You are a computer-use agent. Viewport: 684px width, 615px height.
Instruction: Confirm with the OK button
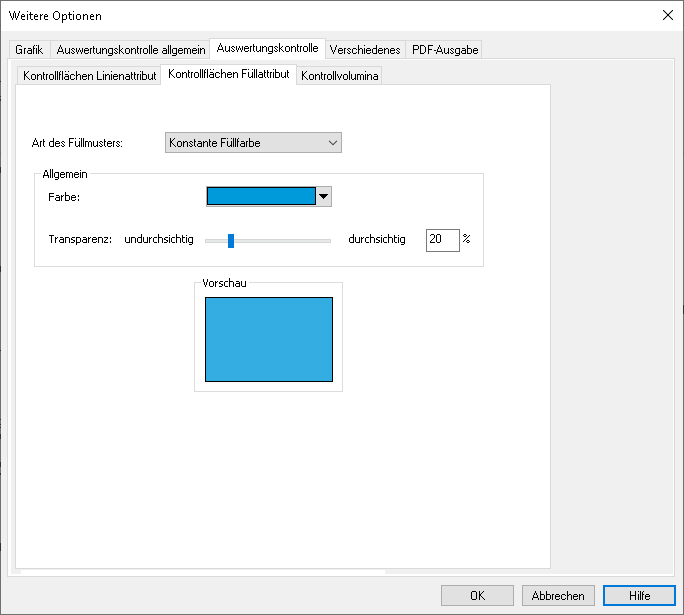(x=477, y=595)
